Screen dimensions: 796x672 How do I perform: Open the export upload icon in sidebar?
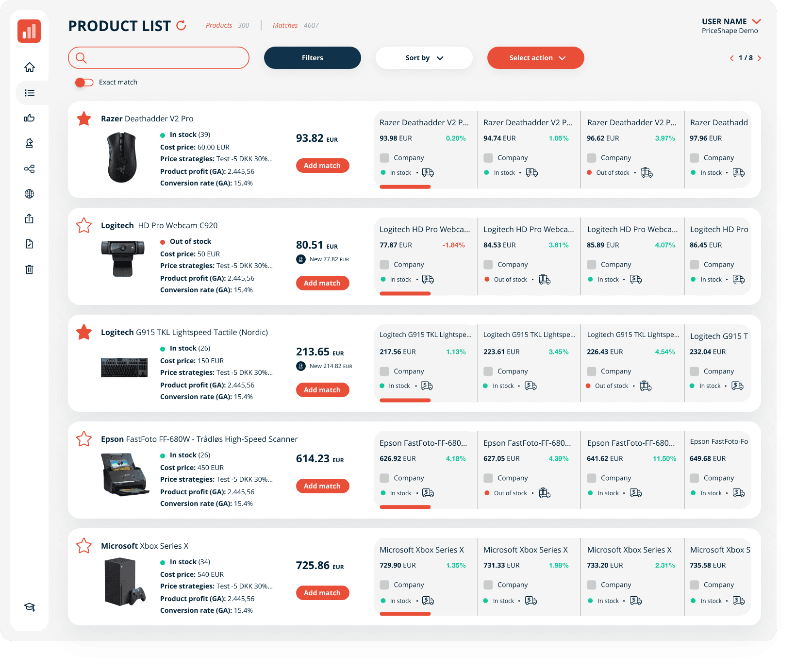(x=30, y=218)
